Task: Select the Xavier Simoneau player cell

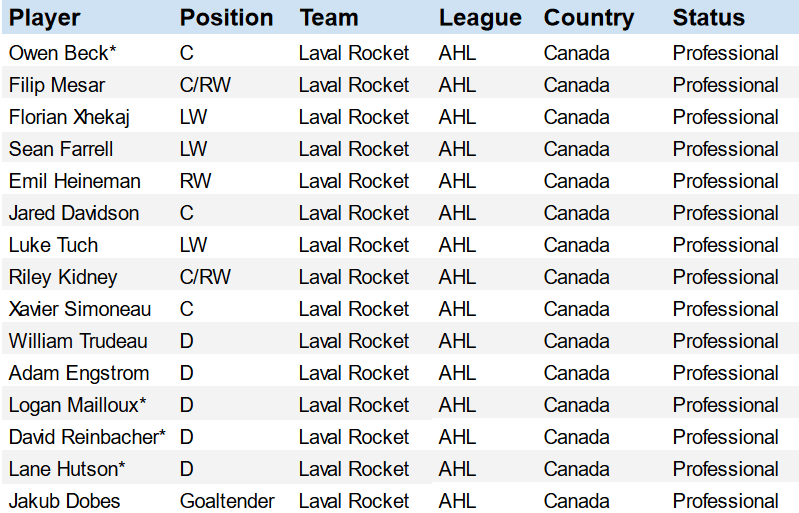Action: [x=80, y=309]
